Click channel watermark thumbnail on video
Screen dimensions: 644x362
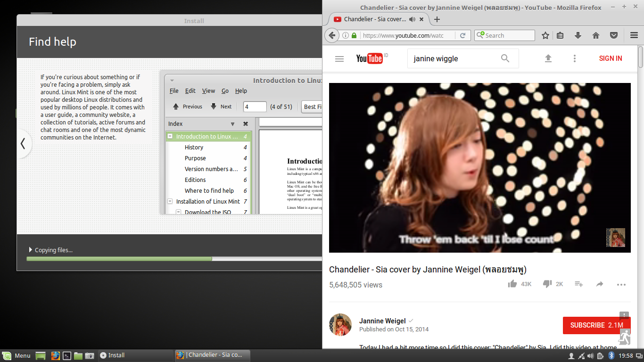tap(615, 238)
